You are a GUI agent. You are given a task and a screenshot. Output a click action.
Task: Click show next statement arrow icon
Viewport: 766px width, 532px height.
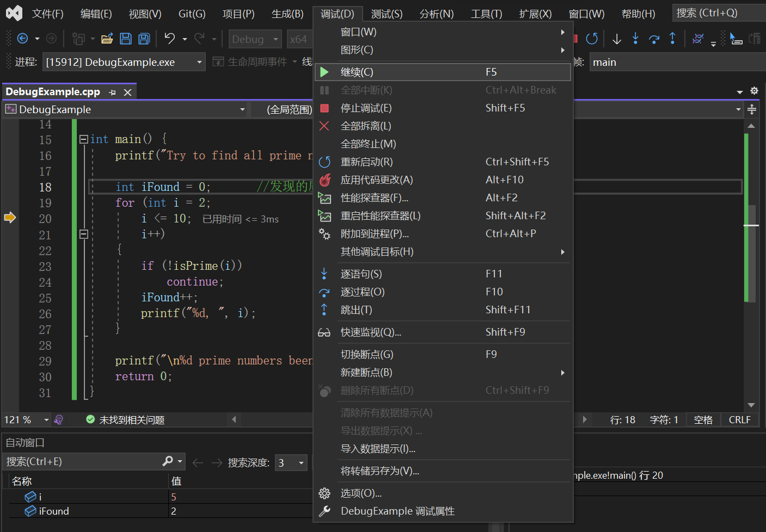coord(617,39)
